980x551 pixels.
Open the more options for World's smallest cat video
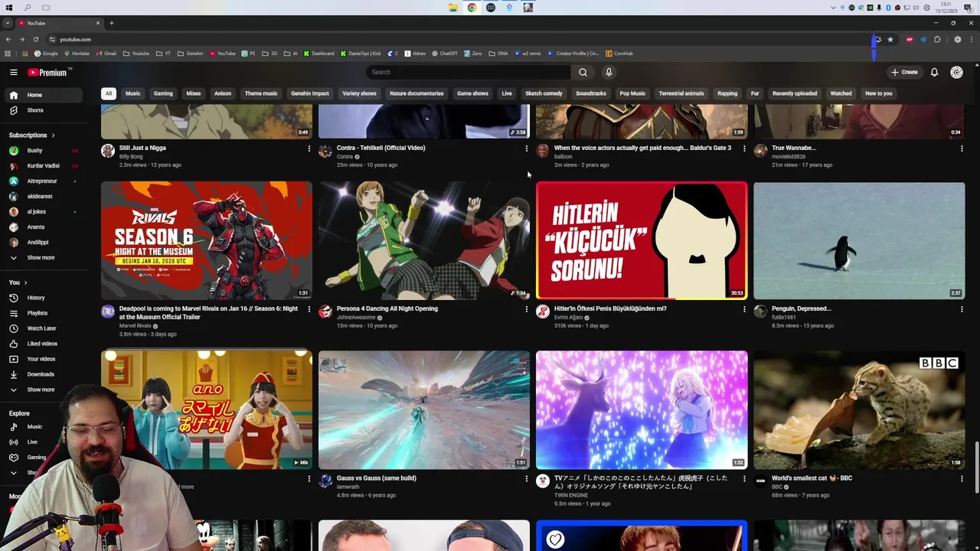point(962,478)
